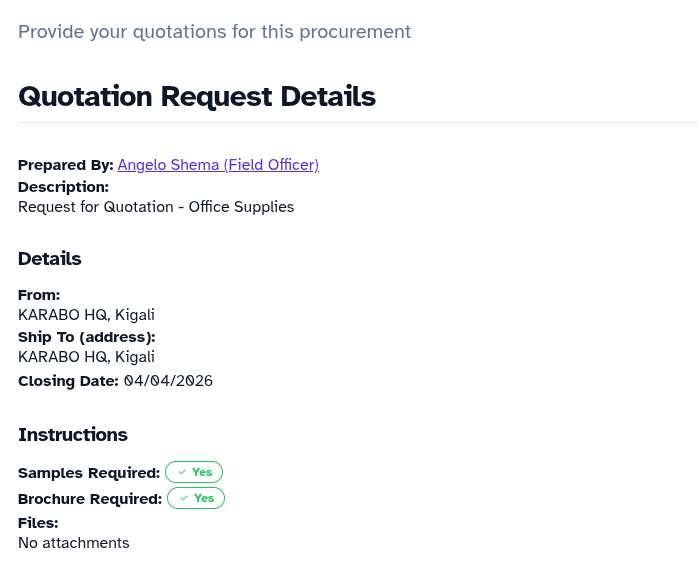
Task: Click the checkmark icon in Samples Required badge
Action: [181, 472]
